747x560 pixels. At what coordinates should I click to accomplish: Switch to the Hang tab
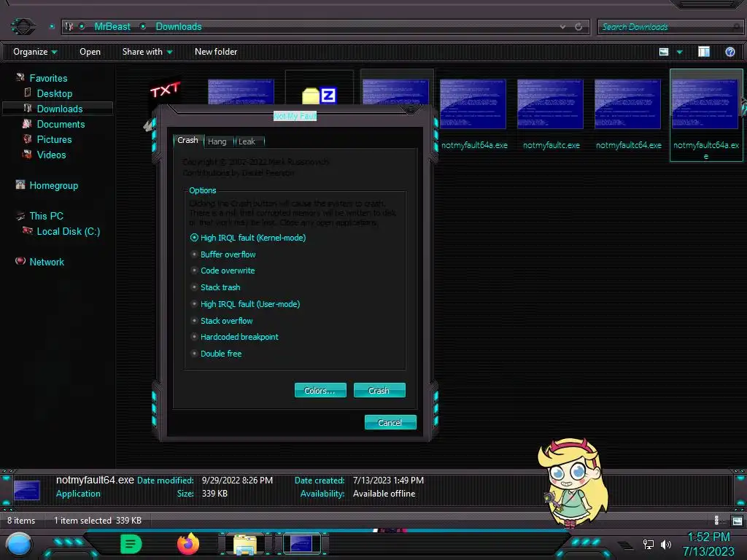pos(217,141)
